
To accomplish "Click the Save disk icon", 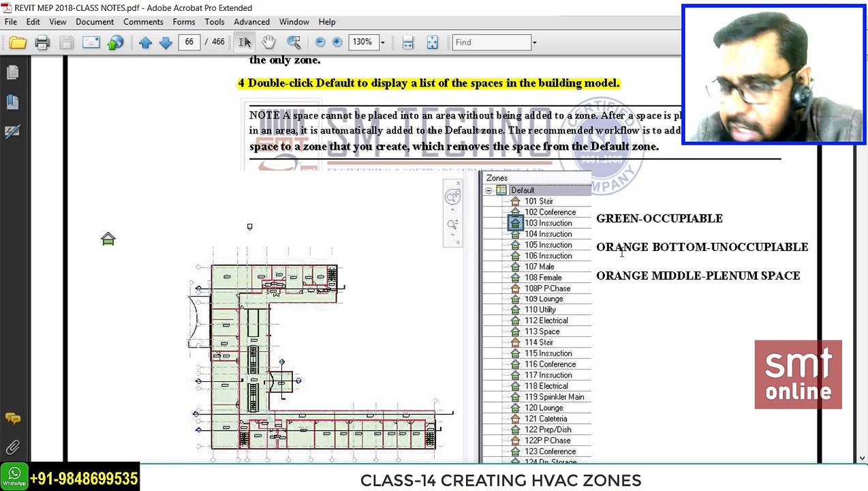I will pyautogui.click(x=66, y=43).
